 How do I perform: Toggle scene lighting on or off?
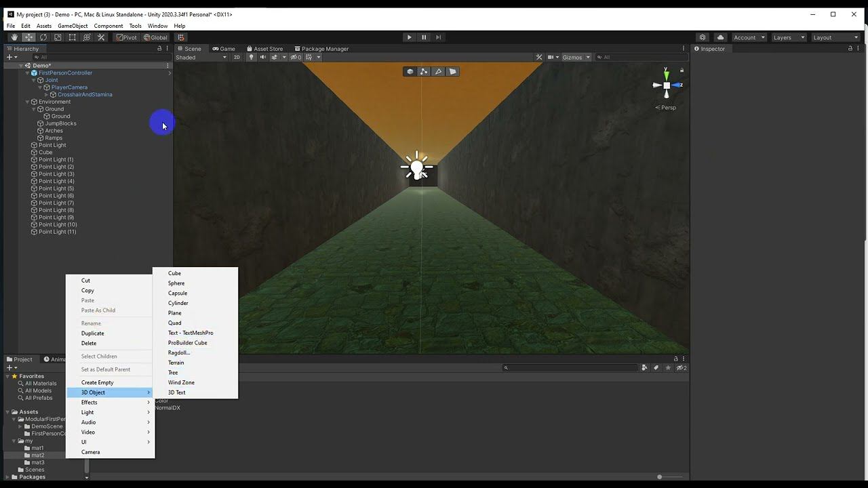[251, 57]
